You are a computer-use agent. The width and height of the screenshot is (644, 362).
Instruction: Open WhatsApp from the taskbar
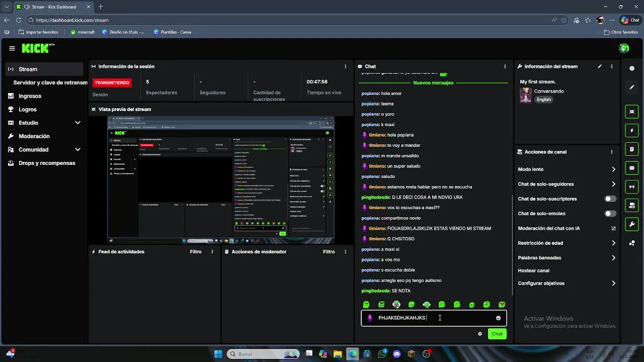(x=382, y=354)
